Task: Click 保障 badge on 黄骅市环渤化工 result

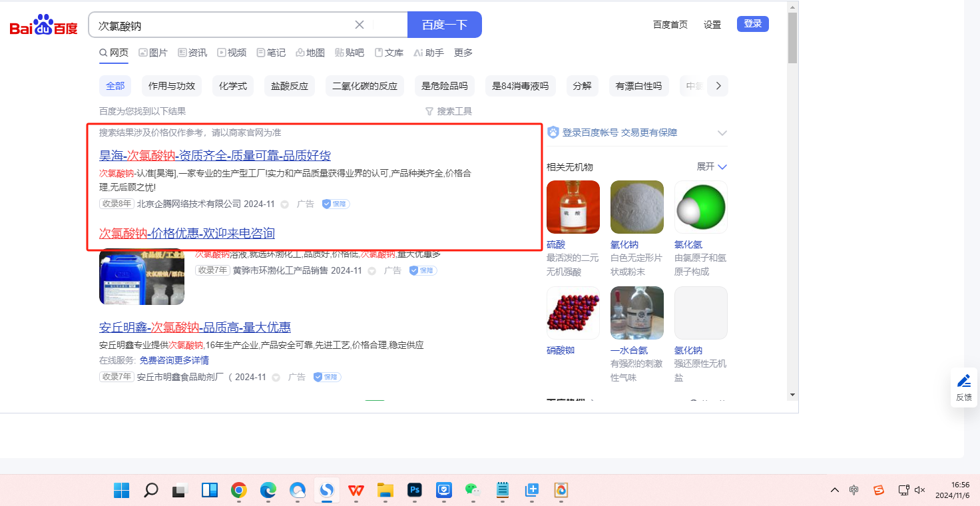Action: pyautogui.click(x=423, y=270)
